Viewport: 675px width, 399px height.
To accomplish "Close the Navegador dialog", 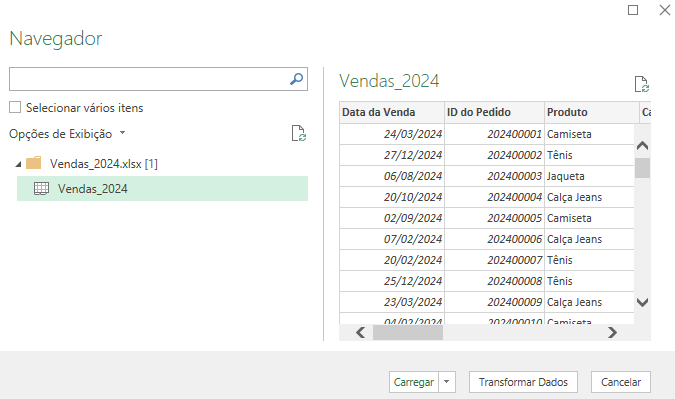I will click(665, 10).
